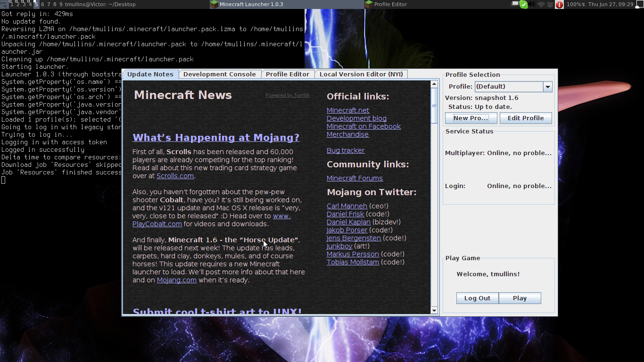Select the (Default) profile combo box
The width and height of the screenshot is (644, 362).
click(509, 87)
